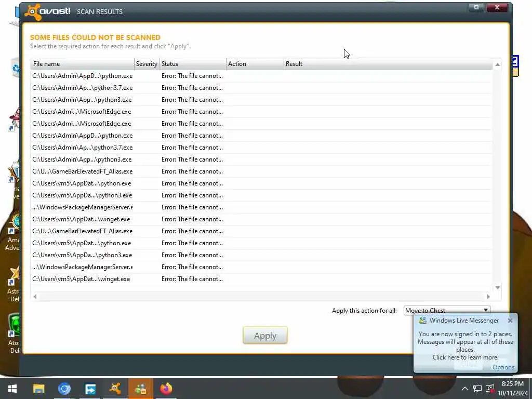Viewport: 532px width, 399px height.
Task: Open Options in Messenger notification
Action: tap(503, 367)
